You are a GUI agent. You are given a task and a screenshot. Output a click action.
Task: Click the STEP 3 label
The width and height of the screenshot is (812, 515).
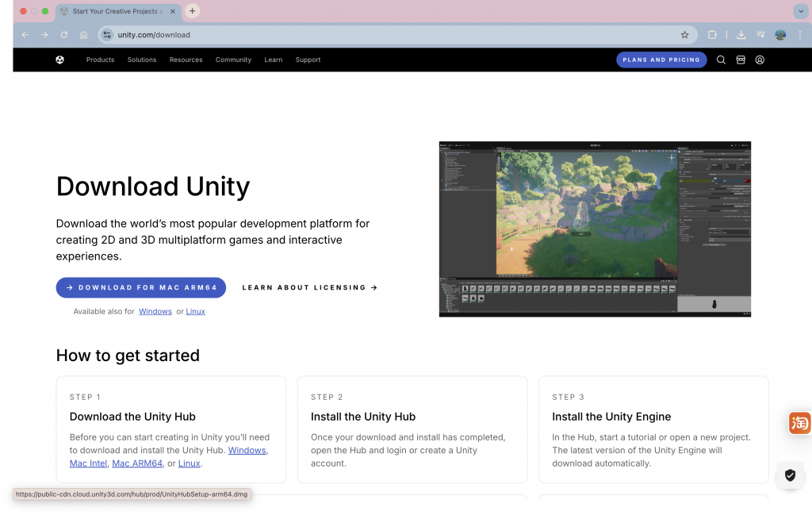pyautogui.click(x=568, y=397)
